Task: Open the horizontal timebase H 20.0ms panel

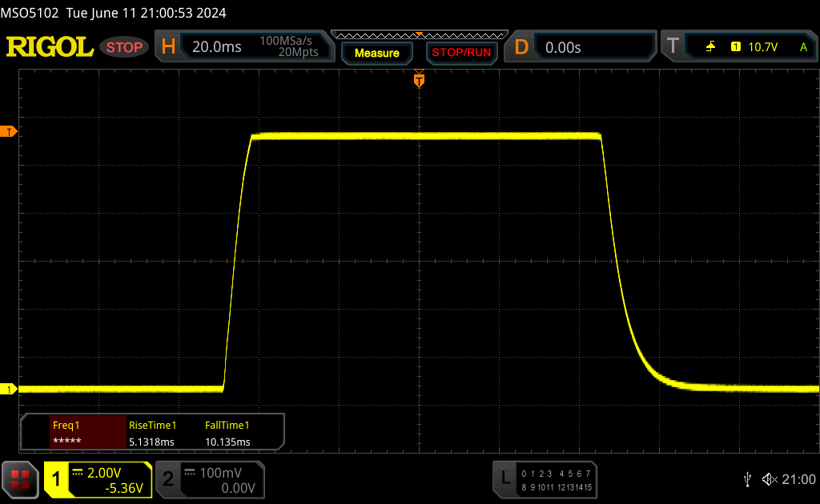Action: point(245,46)
